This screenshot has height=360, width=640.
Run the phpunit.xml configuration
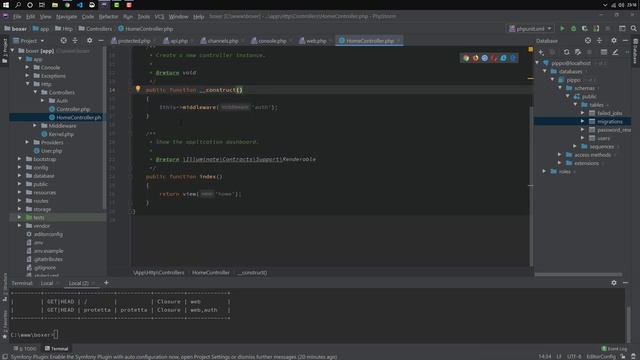click(562, 29)
